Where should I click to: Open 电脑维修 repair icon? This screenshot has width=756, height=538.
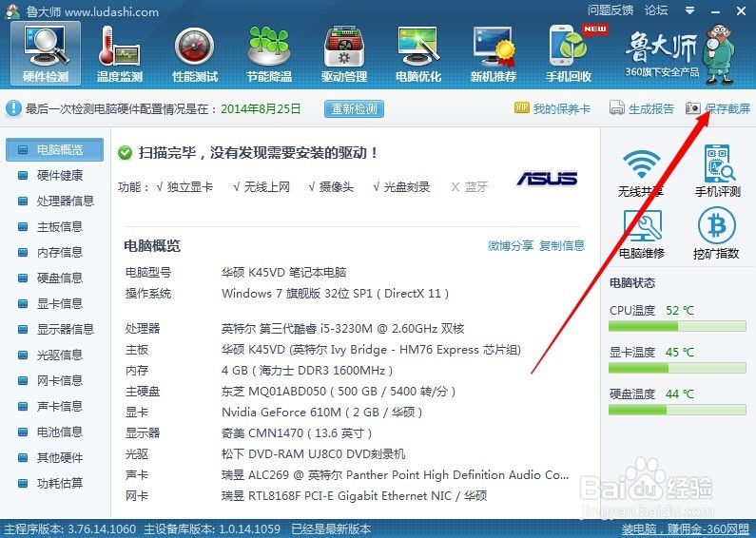pos(642,234)
